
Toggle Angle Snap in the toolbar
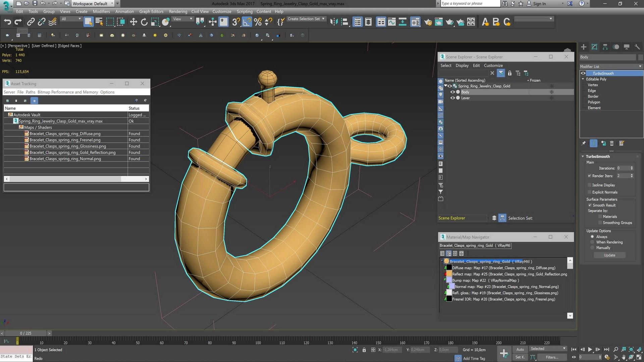pyautogui.click(x=247, y=22)
